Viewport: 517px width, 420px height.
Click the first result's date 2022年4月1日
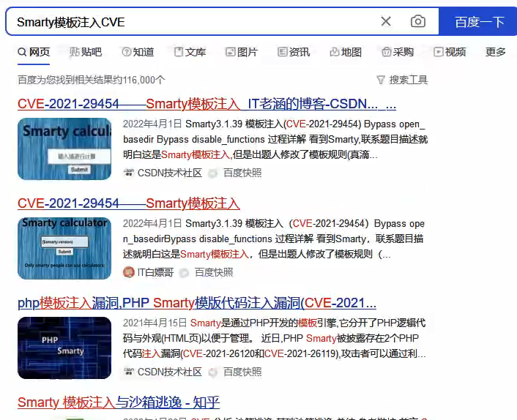click(x=152, y=124)
